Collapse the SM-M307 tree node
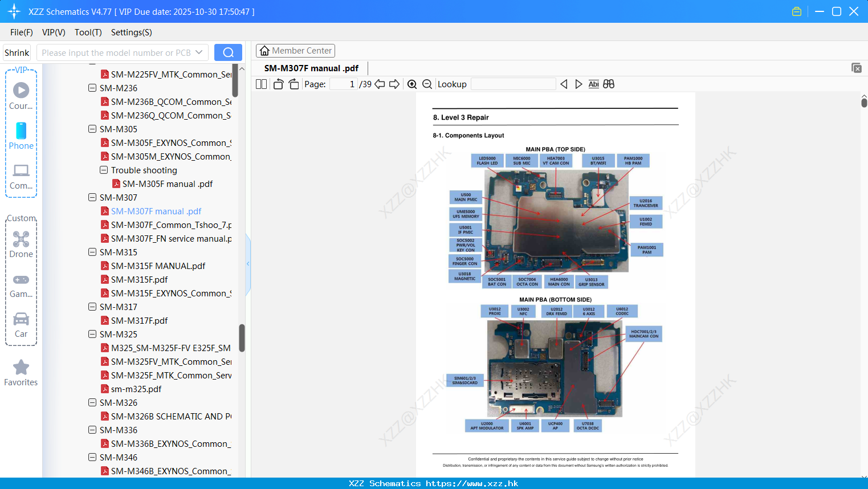Screen dimensions: 868x489 click(x=92, y=197)
